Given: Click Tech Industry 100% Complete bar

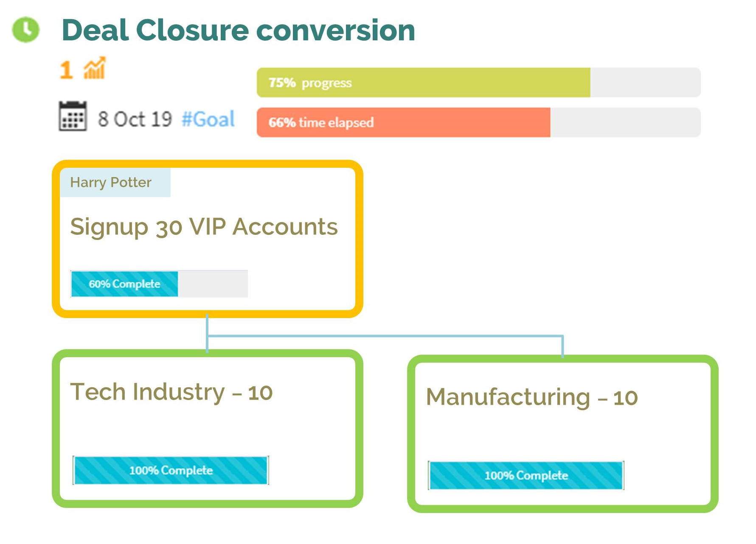Looking at the screenshot, I should coord(171,470).
